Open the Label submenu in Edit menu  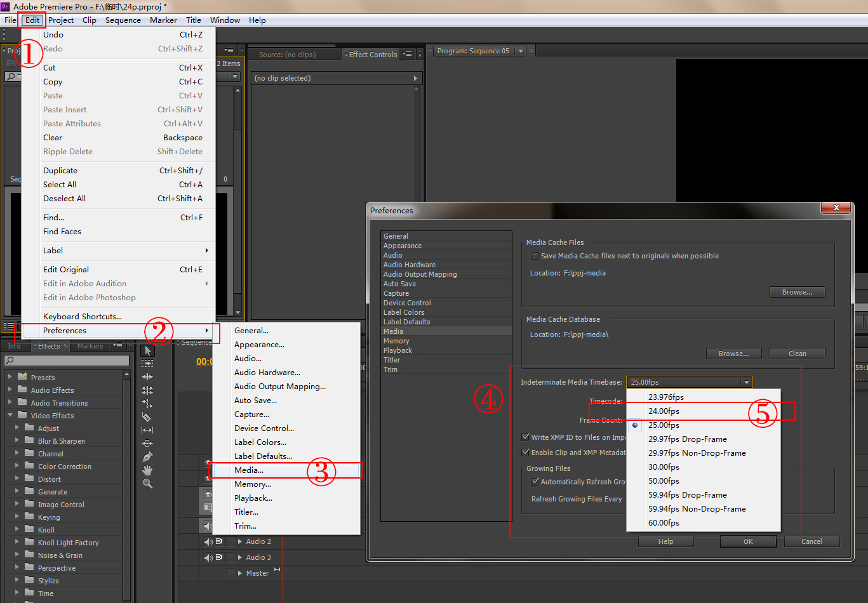(x=118, y=251)
